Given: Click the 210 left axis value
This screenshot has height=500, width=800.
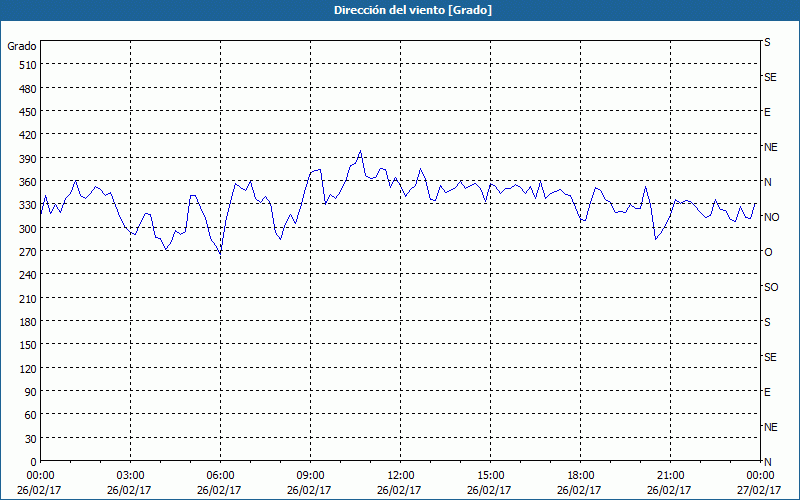Looking at the screenshot, I should coord(29,299).
